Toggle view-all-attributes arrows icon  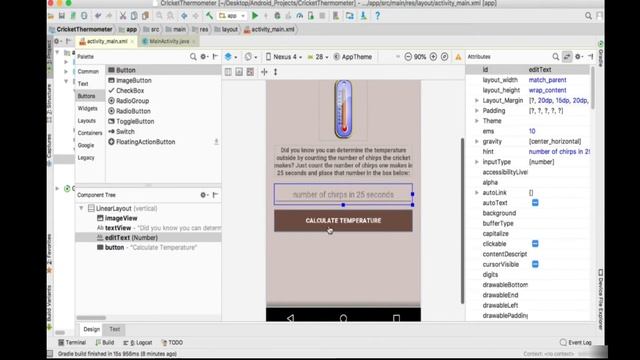point(567,57)
